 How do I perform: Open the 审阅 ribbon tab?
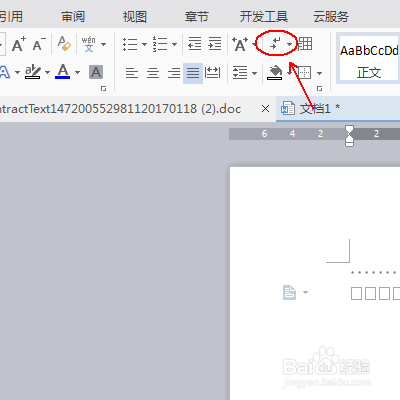click(x=73, y=16)
